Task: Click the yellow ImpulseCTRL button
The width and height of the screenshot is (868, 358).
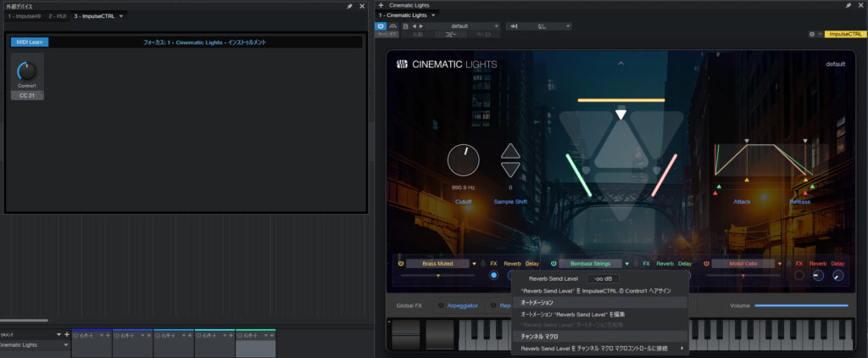Action: (845, 34)
